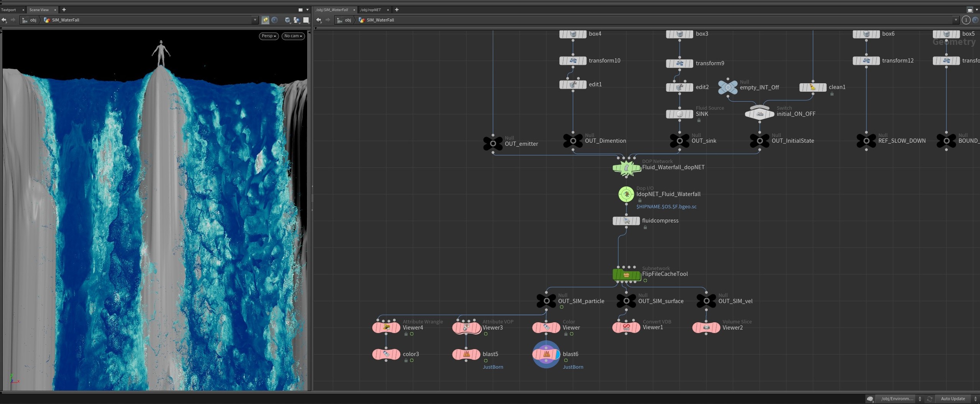Select the transform10 node icon
This screenshot has width=980, height=404.
(573, 61)
